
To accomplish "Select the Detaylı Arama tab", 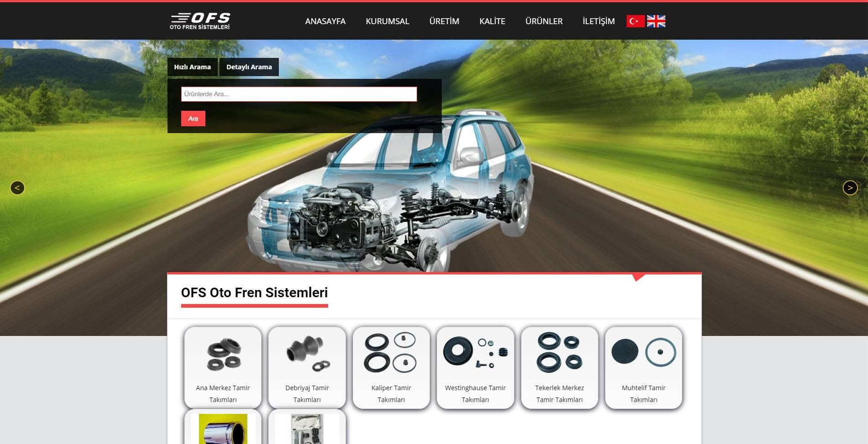I will tap(249, 67).
